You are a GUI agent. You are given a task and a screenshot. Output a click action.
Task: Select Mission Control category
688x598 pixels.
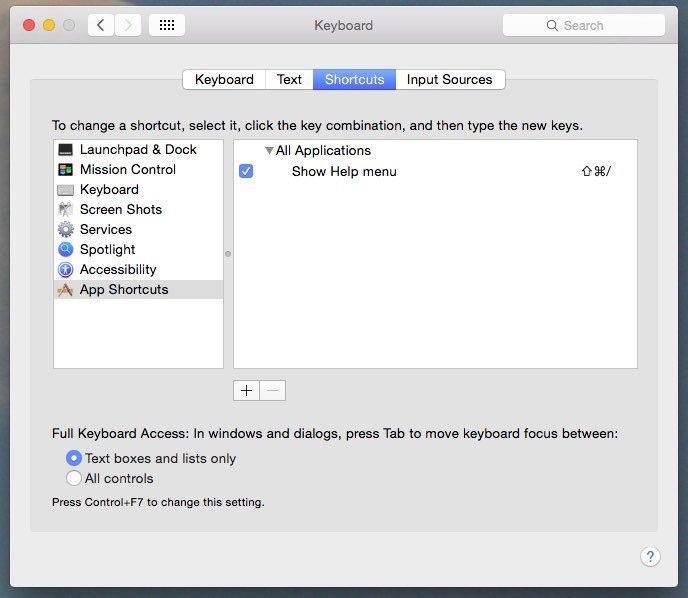pos(138,169)
